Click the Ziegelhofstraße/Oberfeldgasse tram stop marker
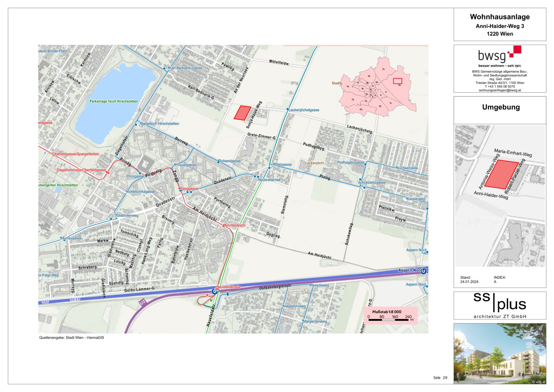The height and width of the screenshot is (392, 554). tap(107, 172)
